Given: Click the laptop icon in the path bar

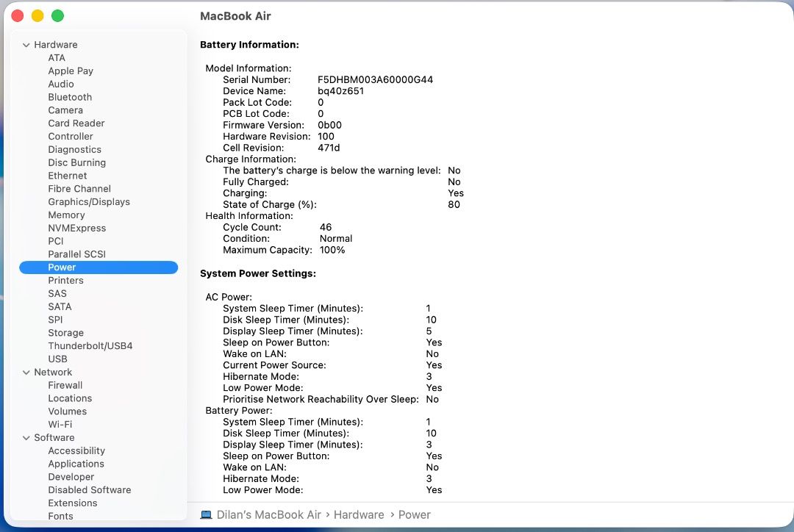Looking at the screenshot, I should 206,515.
